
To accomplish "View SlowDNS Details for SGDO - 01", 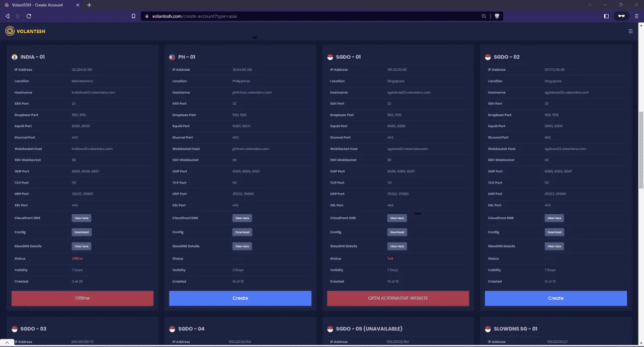I will pyautogui.click(x=397, y=246).
